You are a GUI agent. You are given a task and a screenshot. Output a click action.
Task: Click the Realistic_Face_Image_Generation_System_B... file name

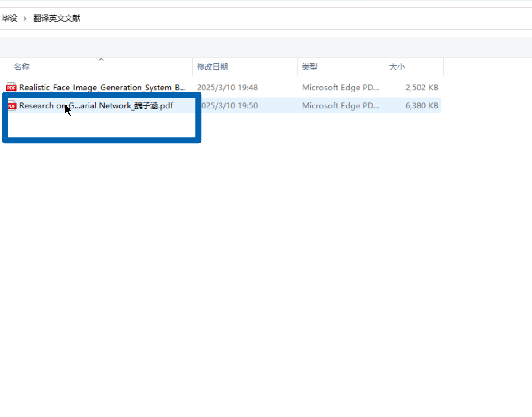coord(103,87)
